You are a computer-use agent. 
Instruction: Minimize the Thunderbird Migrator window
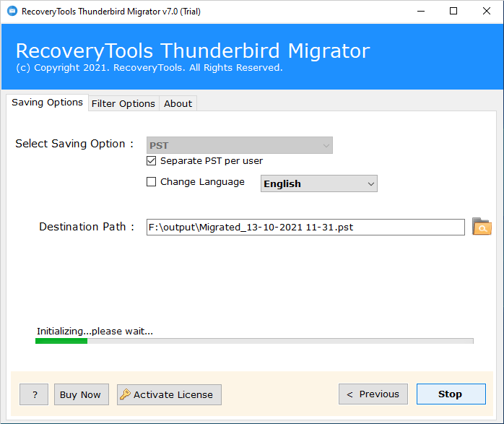point(421,12)
